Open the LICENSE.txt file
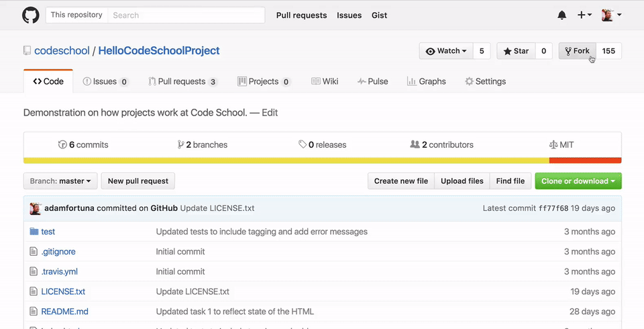 [x=63, y=291]
